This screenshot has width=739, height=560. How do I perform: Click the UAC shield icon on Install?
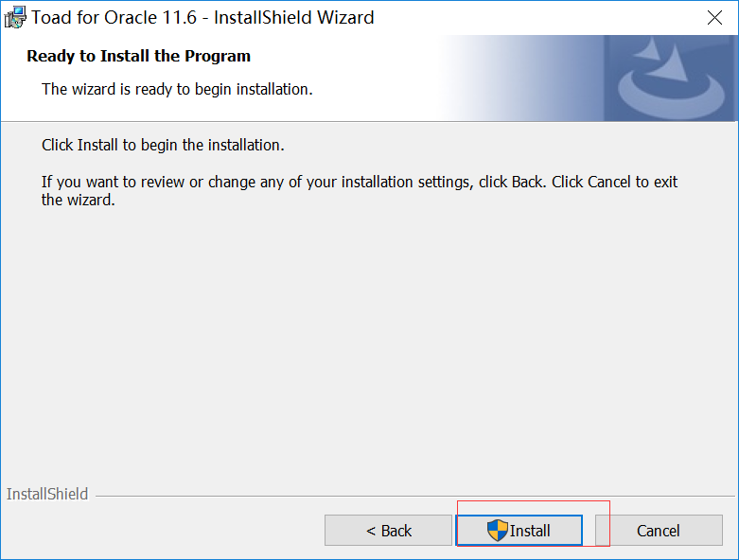pyautogui.click(x=498, y=531)
